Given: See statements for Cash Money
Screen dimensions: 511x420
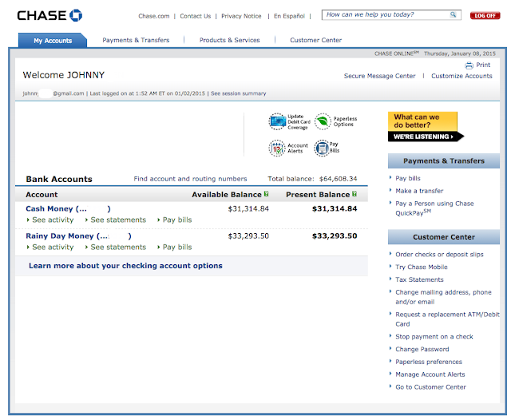Looking at the screenshot, I should [x=118, y=220].
